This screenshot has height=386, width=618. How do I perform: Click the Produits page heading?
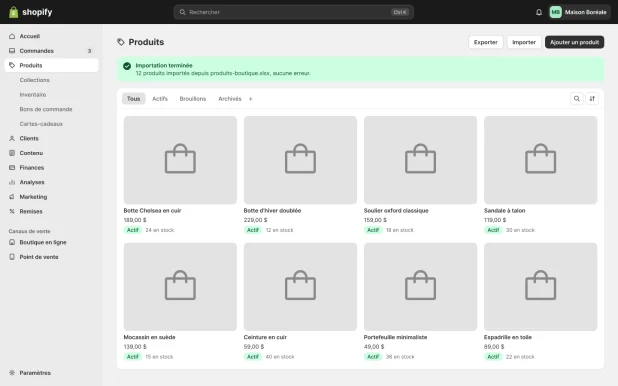[146, 42]
